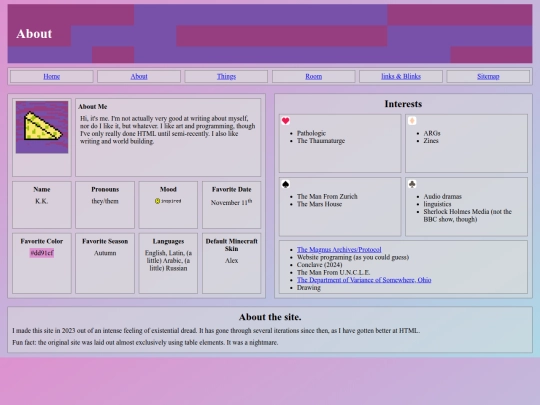Click the they/them pronouns value
Image resolution: width=540 pixels, height=405 pixels.
[x=105, y=201]
